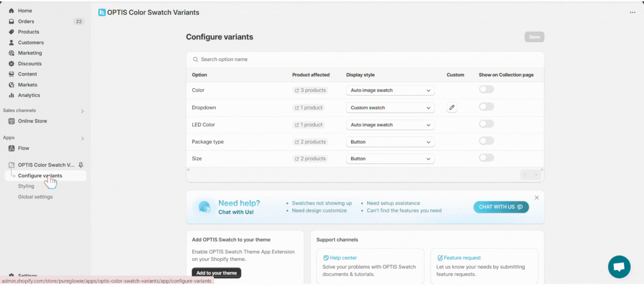Open the Feature request link
Image resolution: width=644 pixels, height=285 pixels.
[459, 258]
